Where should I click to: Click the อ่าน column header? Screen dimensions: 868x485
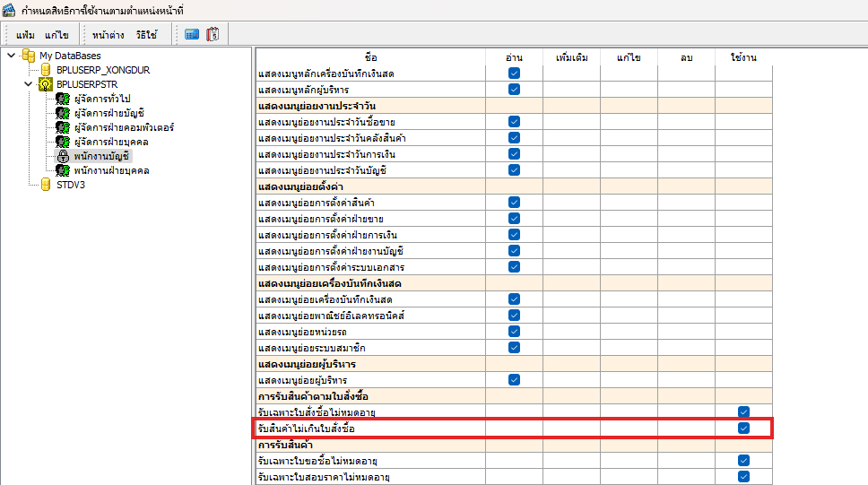pos(514,57)
